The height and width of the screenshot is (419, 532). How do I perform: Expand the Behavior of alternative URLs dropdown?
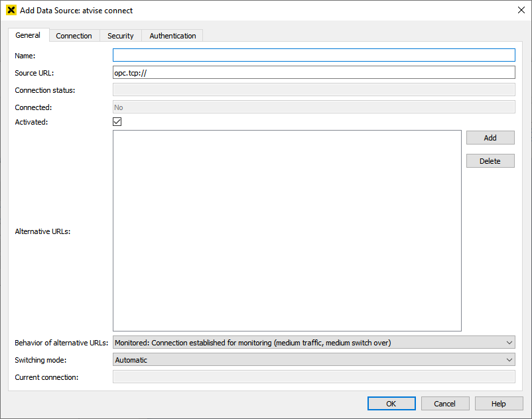point(314,343)
